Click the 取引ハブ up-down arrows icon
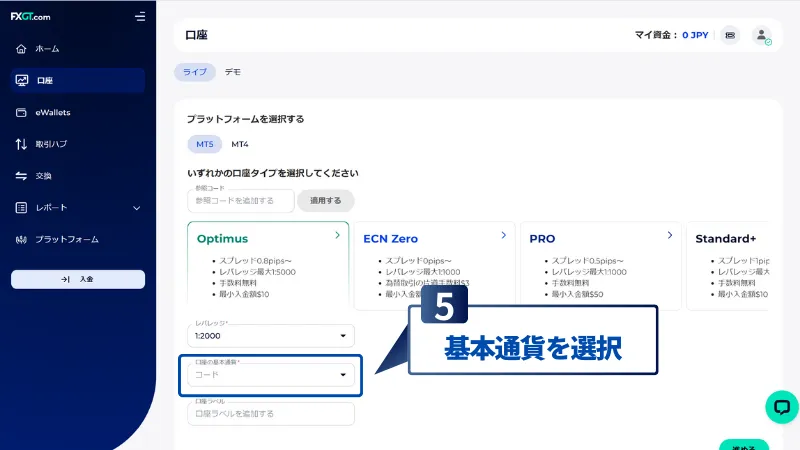 point(21,144)
